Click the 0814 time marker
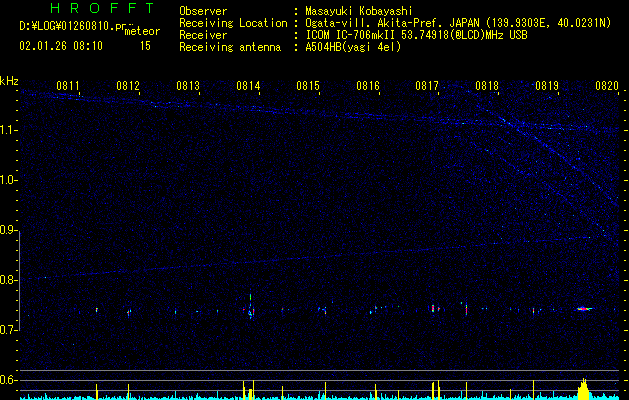 coord(248,85)
